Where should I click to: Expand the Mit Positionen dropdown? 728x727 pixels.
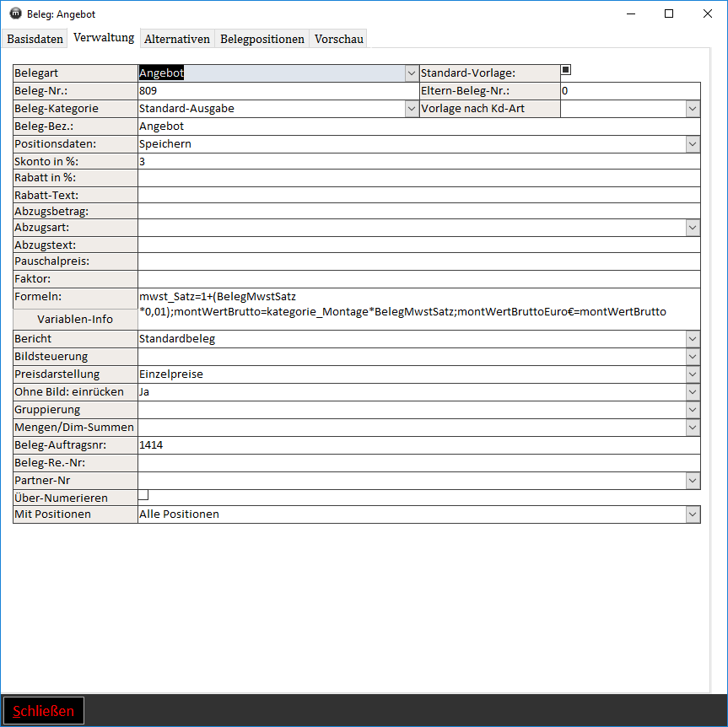click(693, 514)
